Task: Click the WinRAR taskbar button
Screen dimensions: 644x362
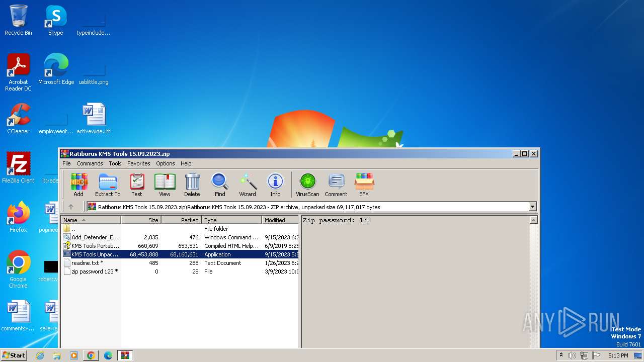Action: pyautogui.click(x=125, y=355)
